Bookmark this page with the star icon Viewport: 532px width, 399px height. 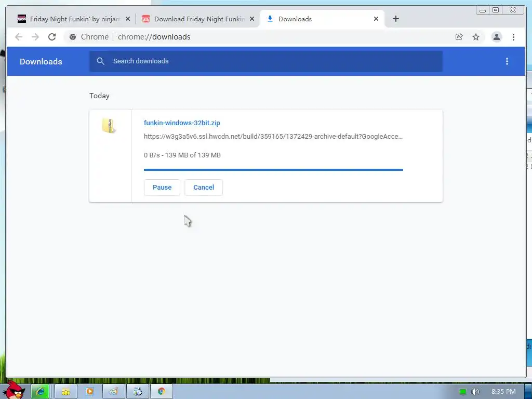click(476, 37)
